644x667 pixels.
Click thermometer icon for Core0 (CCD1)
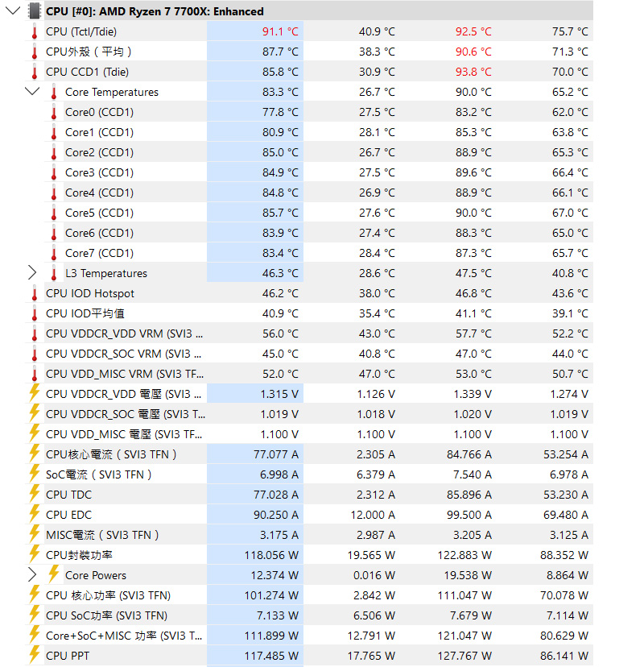click(54, 112)
